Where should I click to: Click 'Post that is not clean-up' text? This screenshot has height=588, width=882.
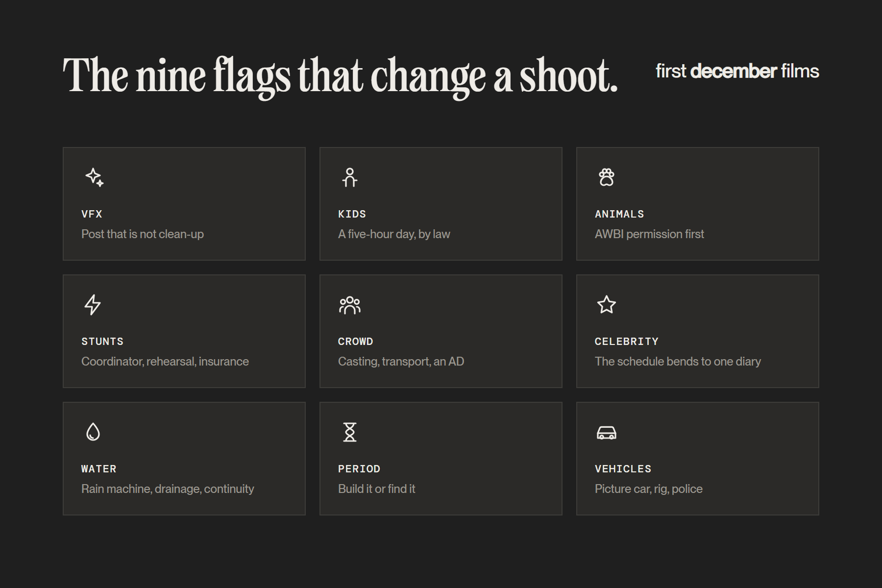pos(143,234)
